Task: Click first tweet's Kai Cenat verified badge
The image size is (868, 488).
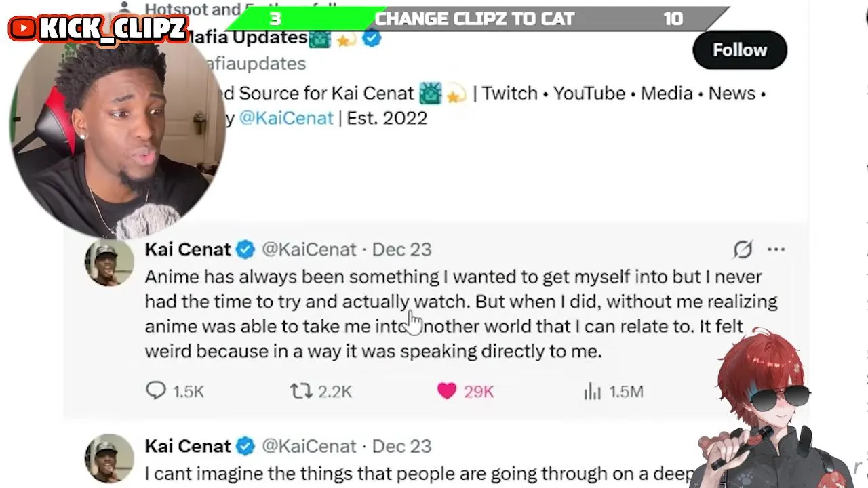Action: 245,249
